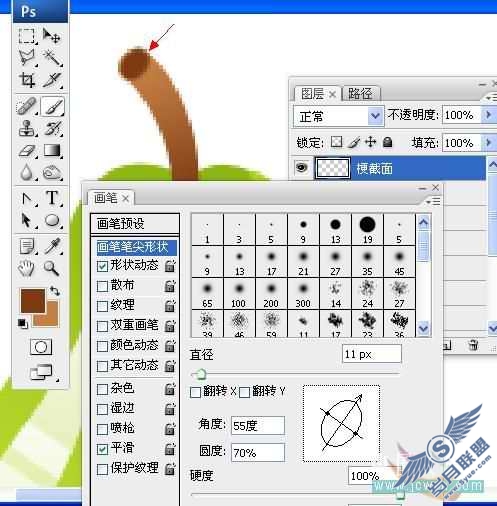Image resolution: width=497 pixels, height=506 pixels.
Task: Reset default foreground and background colors
Action: pos(23,324)
